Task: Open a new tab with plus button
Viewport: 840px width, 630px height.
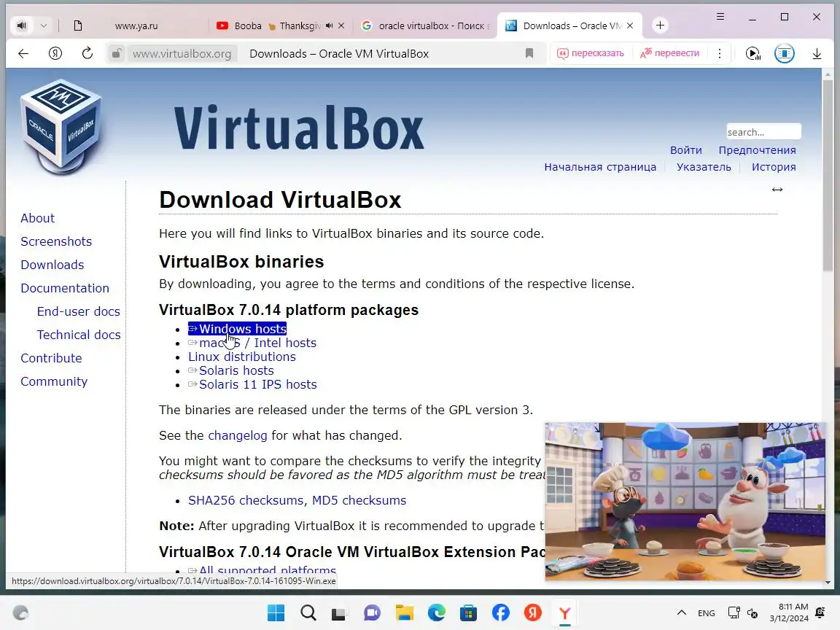Action: 660,26
